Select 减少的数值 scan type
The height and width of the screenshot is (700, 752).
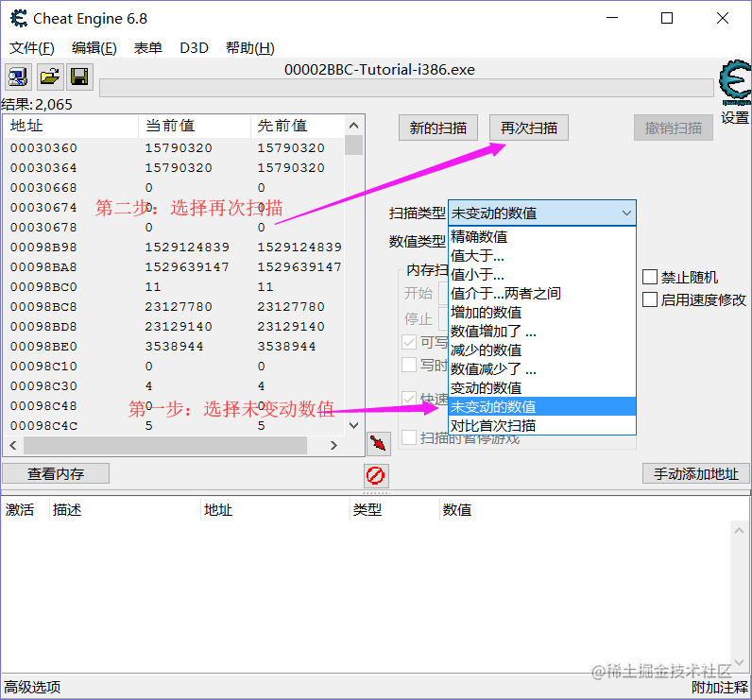coord(542,350)
